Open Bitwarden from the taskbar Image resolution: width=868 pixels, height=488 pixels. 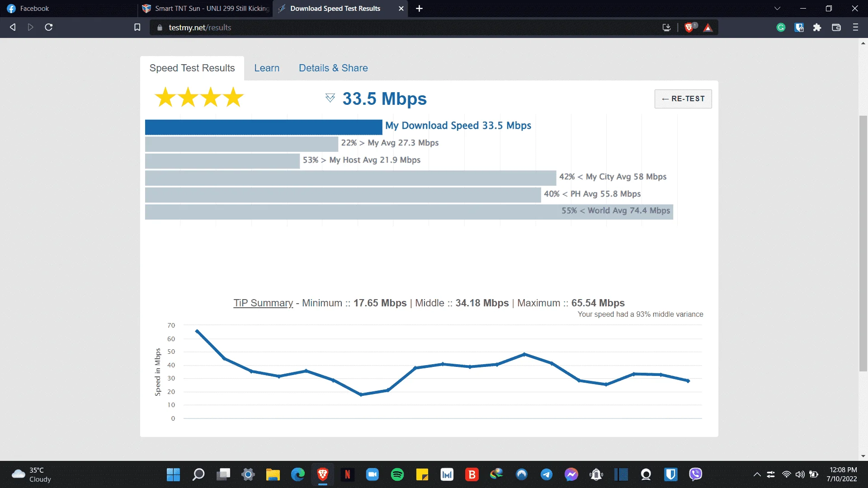pos(671,474)
